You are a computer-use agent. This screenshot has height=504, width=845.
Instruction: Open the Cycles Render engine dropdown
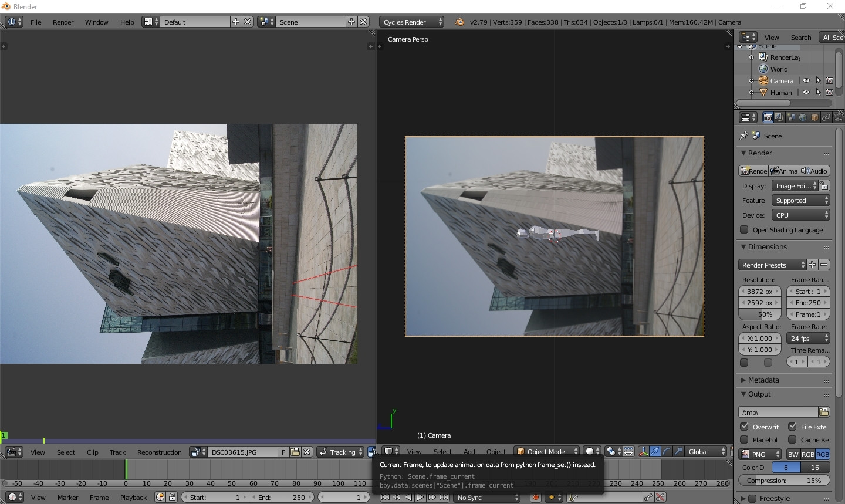(411, 22)
